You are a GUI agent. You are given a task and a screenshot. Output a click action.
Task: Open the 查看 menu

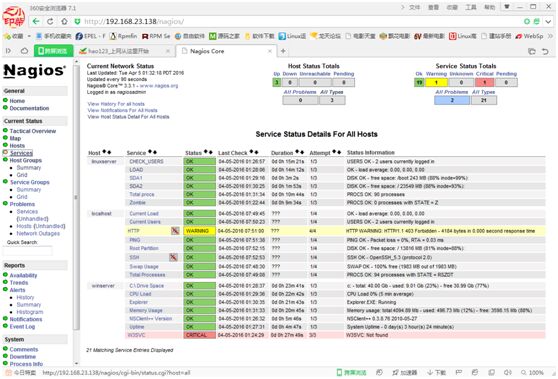click(x=433, y=7)
